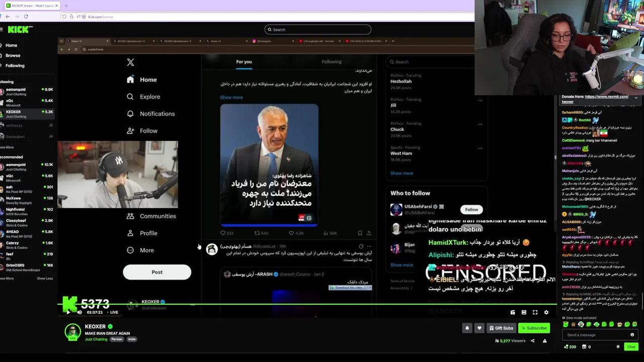Open Following in Kick sidebar
This screenshot has height=362, width=644.
pyautogui.click(x=15, y=65)
